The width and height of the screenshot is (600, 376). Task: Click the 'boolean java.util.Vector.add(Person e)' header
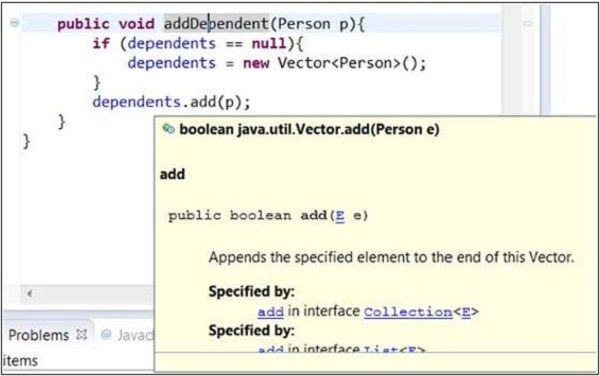pos(309,129)
